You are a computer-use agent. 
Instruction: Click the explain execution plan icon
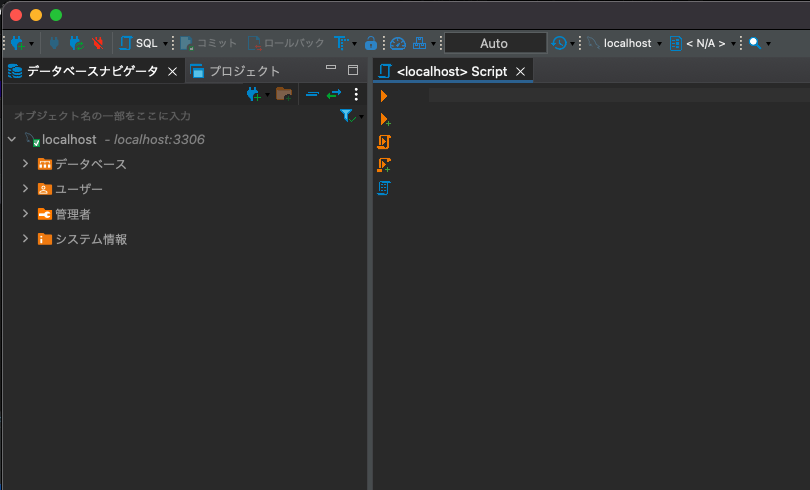(384, 188)
